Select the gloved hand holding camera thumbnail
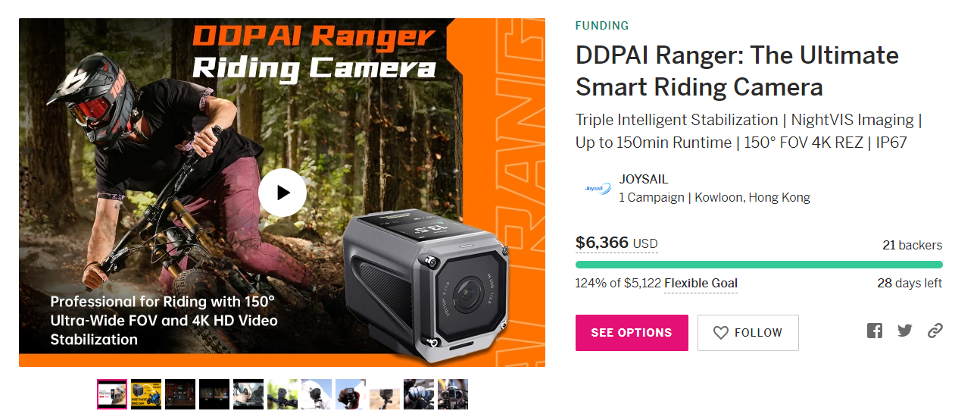The width and height of the screenshot is (980, 414). pos(351,394)
